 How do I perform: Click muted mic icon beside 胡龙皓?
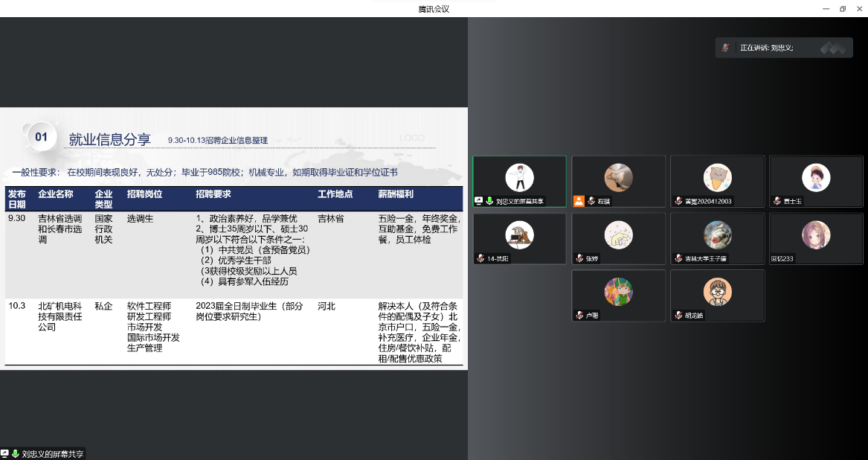[678, 316]
